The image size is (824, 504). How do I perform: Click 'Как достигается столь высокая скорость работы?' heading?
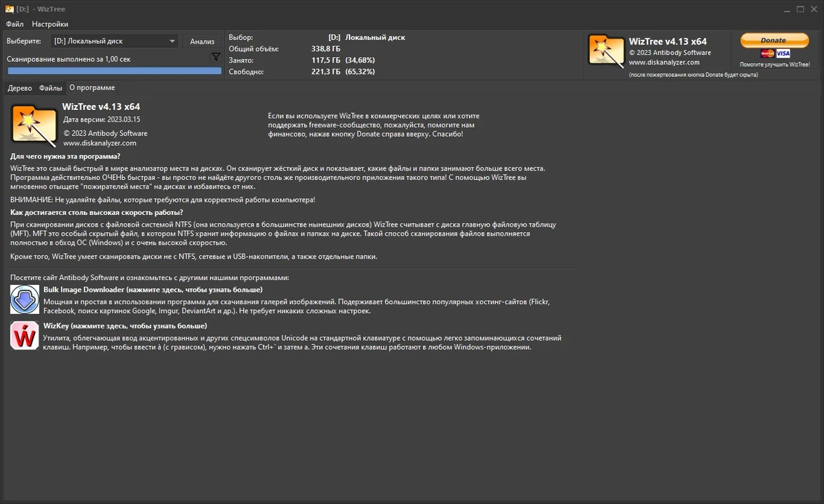click(97, 212)
